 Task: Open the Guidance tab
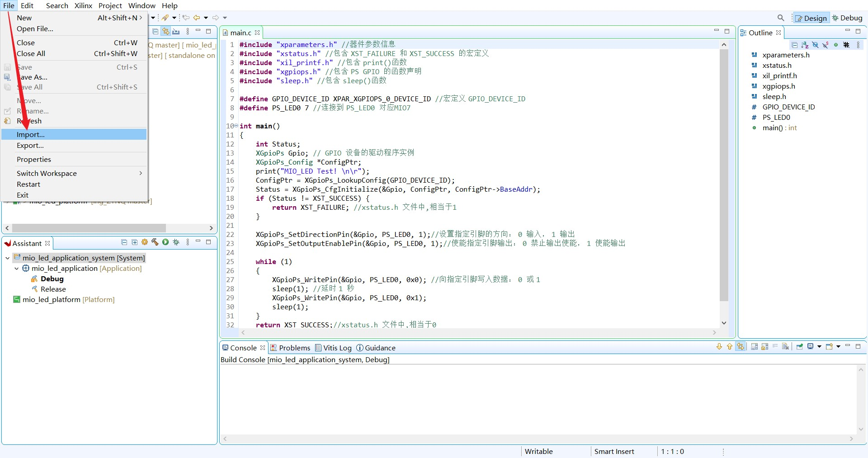[x=376, y=348]
